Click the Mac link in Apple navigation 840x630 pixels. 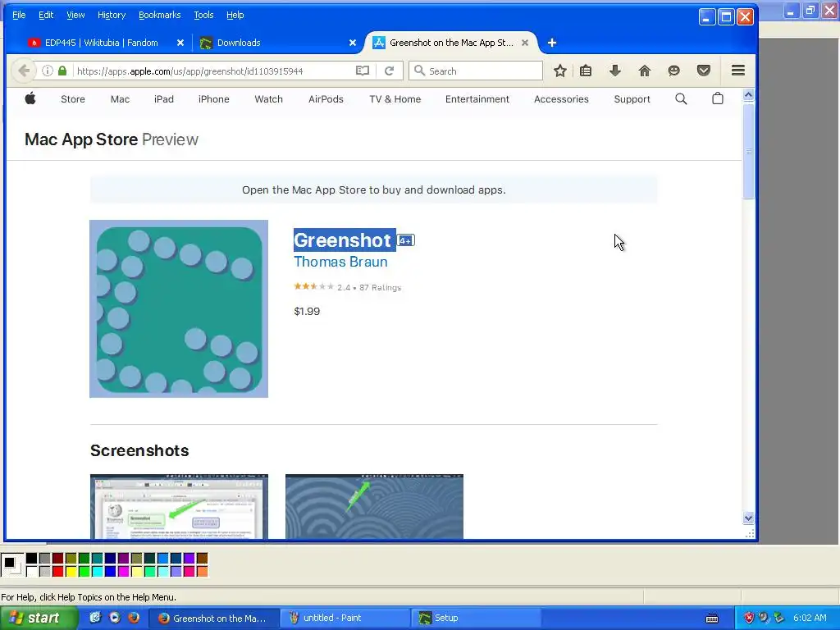coord(120,99)
